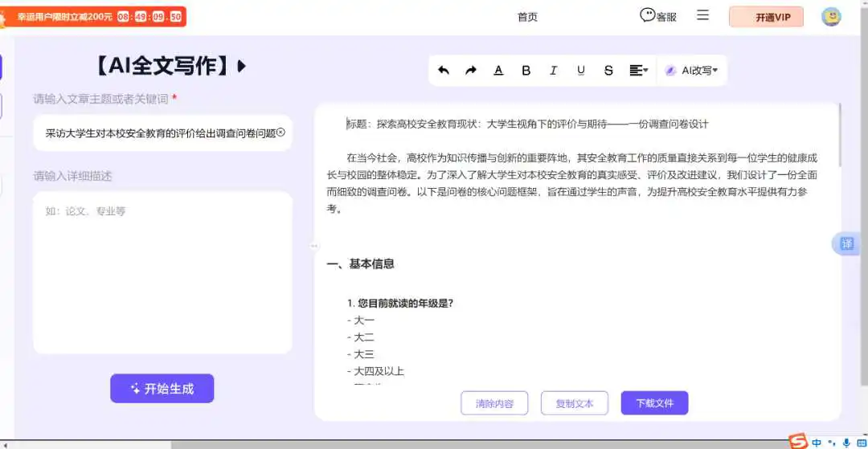Click 下载文件 to download file
Image resolution: width=868 pixels, height=449 pixels.
click(655, 403)
